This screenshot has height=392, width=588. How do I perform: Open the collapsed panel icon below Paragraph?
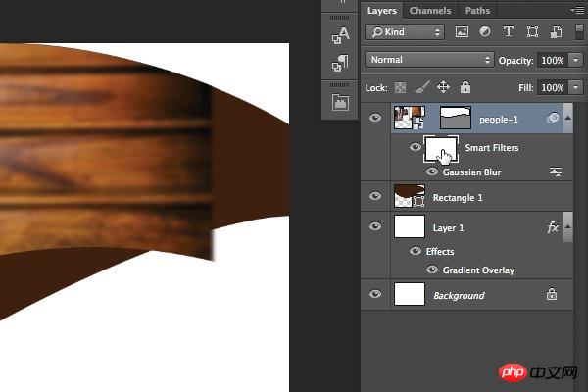pyautogui.click(x=340, y=102)
